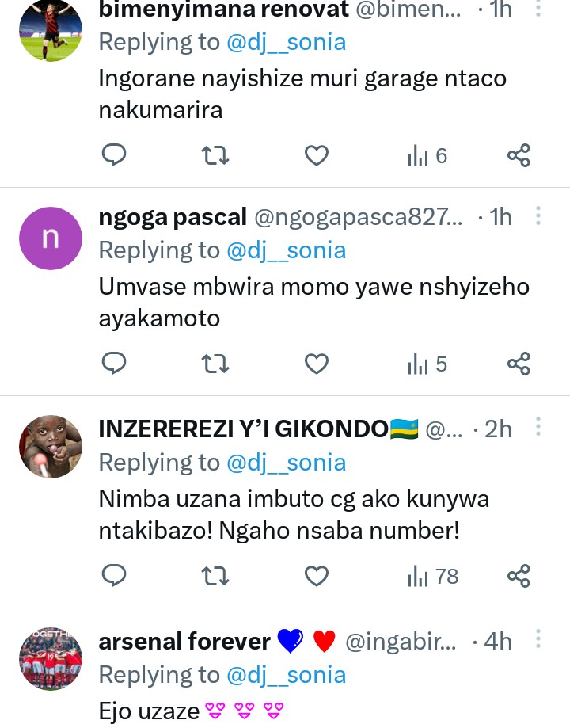View analytics showing 5 views

pyautogui.click(x=427, y=364)
